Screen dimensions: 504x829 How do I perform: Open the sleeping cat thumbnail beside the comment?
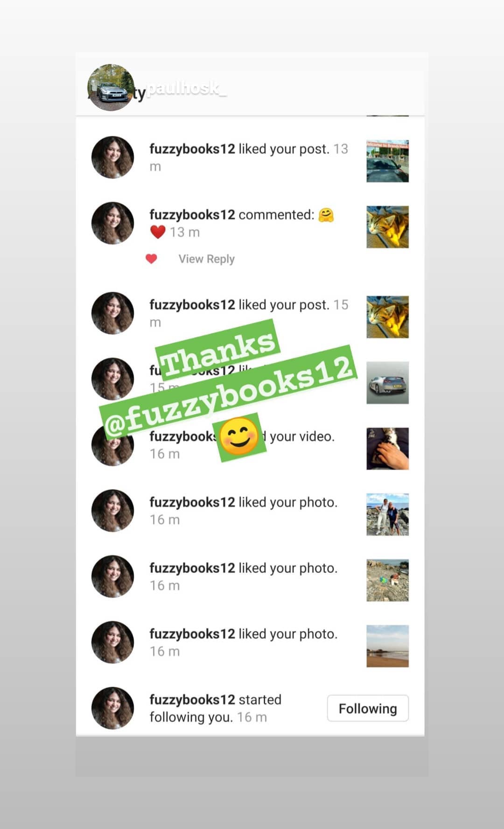pos(387,227)
